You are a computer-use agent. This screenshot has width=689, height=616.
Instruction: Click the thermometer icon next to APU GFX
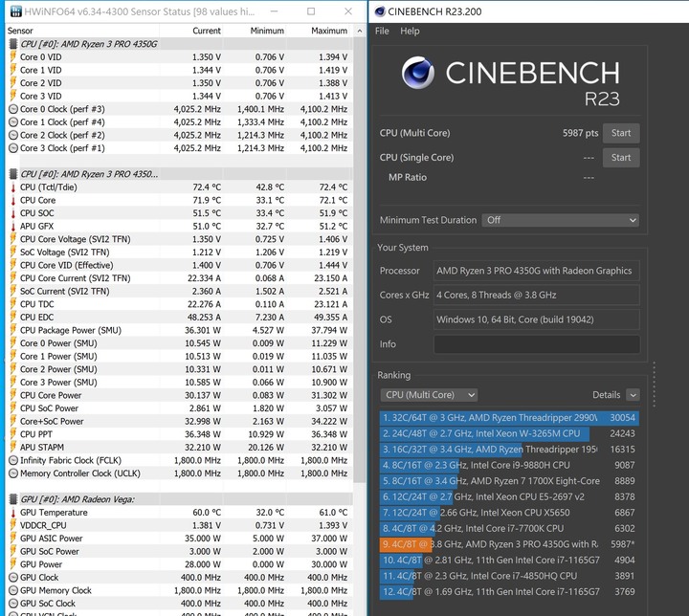pyautogui.click(x=13, y=227)
